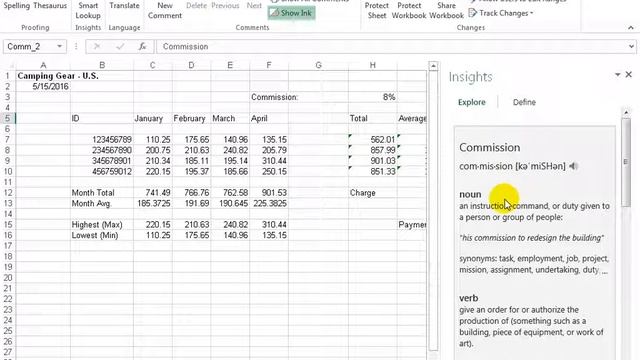This screenshot has height=360, width=640.
Task: Select the January total 741.49
Action: [x=153, y=193]
